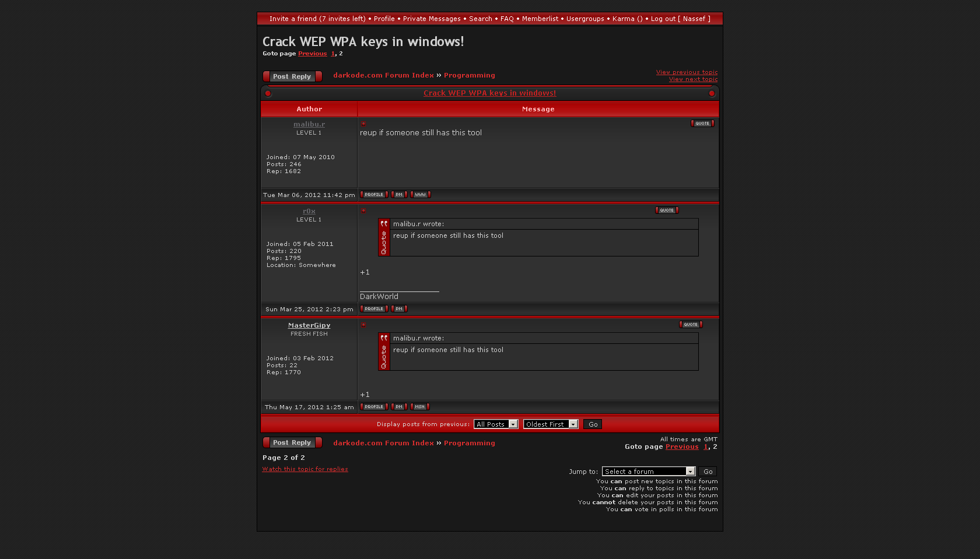This screenshot has width=980, height=559.
Task: Click Go button next to display posts
Action: [593, 424]
